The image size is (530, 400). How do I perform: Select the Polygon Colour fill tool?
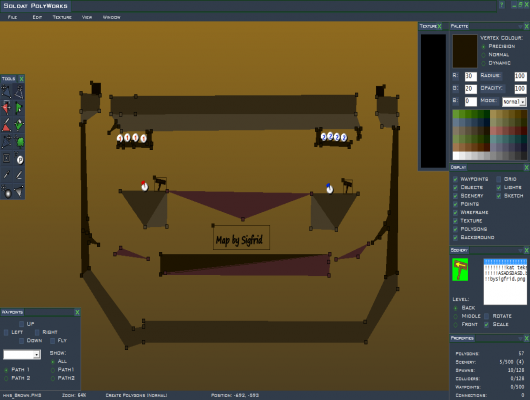pos(19,125)
